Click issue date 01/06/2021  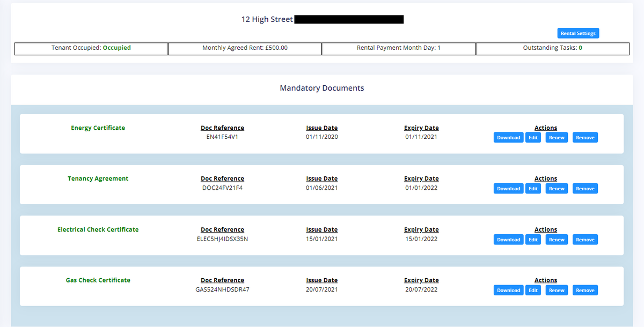coord(322,188)
